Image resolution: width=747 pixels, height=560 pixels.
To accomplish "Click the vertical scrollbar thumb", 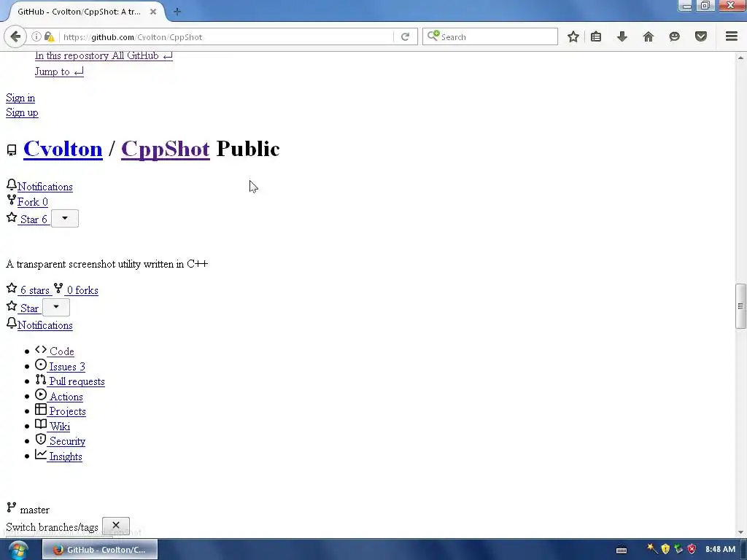I will pos(740,306).
